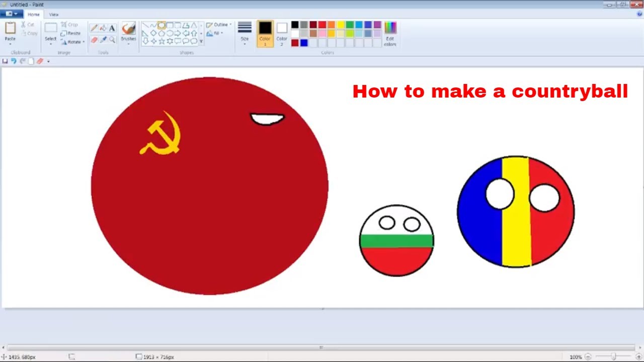
Task: Click the zoom slider in status bar
Action: tap(613, 357)
